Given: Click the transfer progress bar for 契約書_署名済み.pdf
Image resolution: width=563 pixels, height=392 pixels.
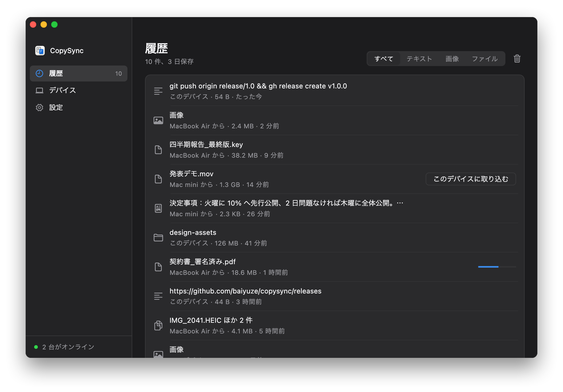Looking at the screenshot, I should click(x=497, y=267).
